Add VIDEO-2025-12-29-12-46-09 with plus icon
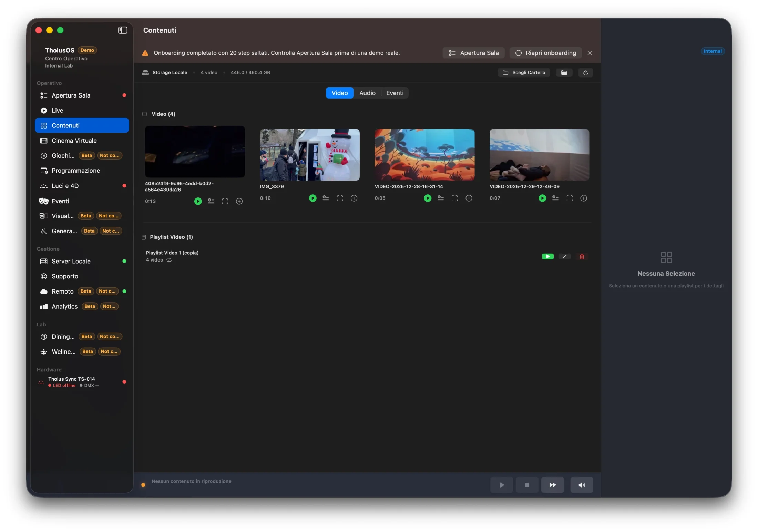The width and height of the screenshot is (758, 532). (x=583, y=198)
